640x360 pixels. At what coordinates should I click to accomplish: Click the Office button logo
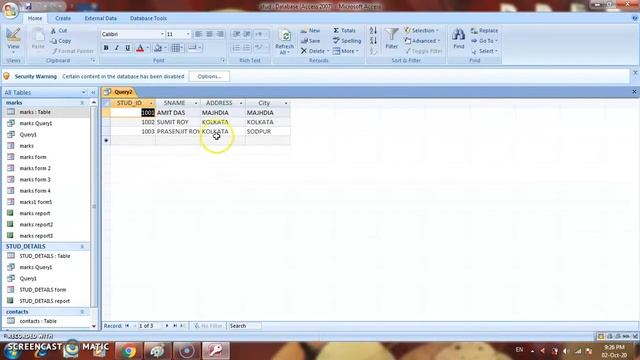tap(10, 10)
